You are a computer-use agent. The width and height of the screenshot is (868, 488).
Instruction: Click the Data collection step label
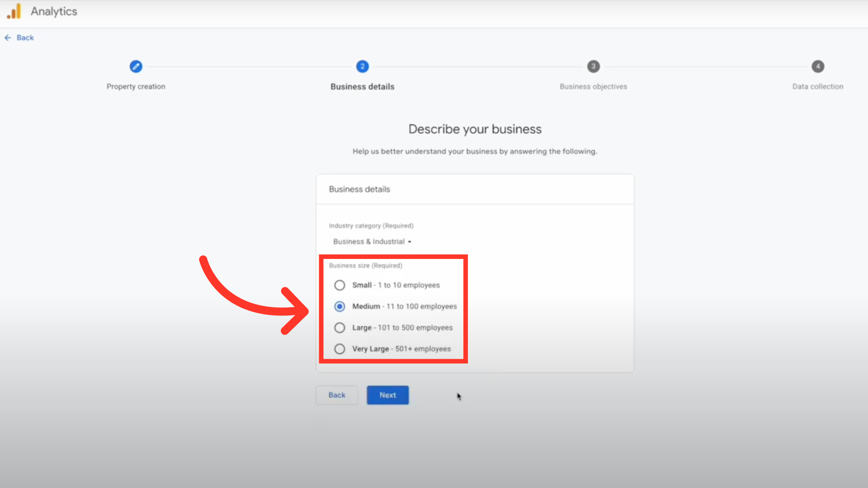(817, 86)
